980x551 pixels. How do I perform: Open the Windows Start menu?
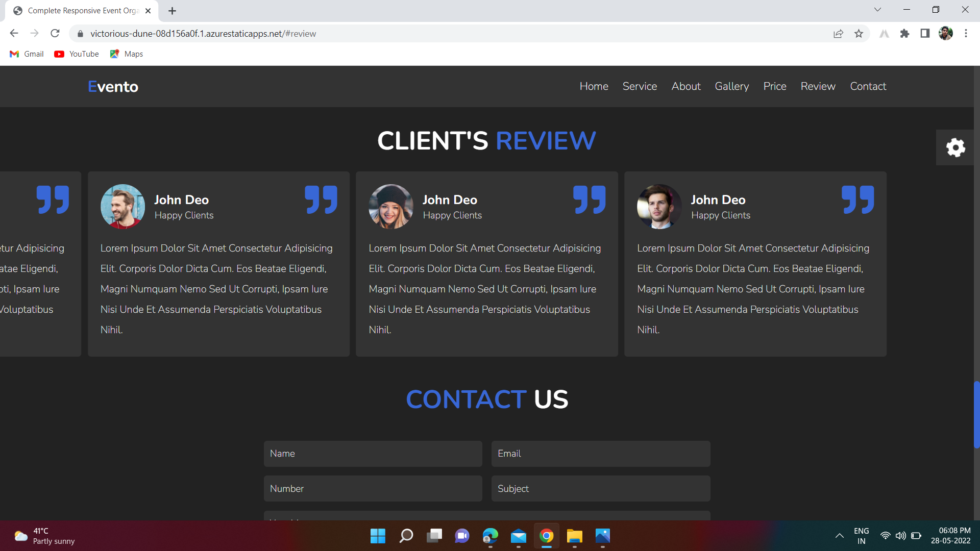377,536
